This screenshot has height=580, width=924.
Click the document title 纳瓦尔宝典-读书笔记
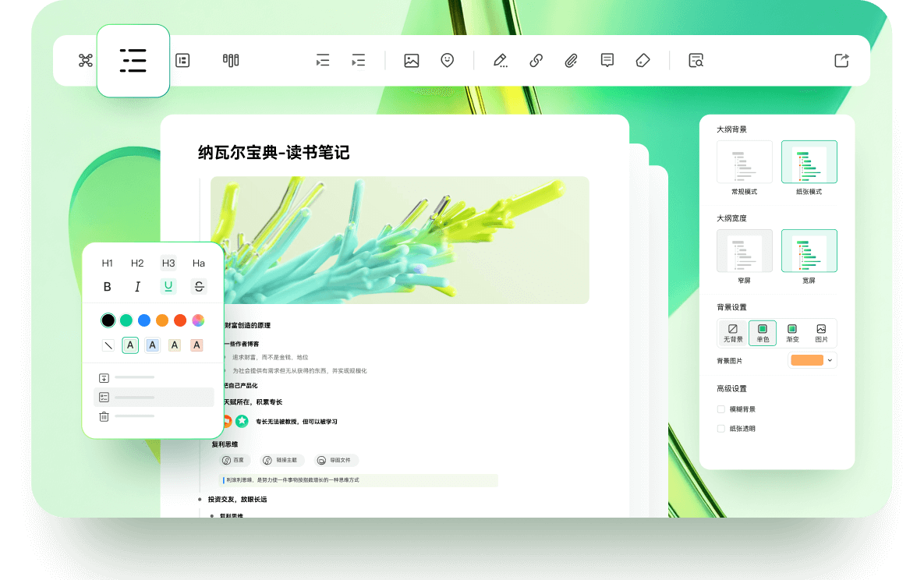pos(274,153)
